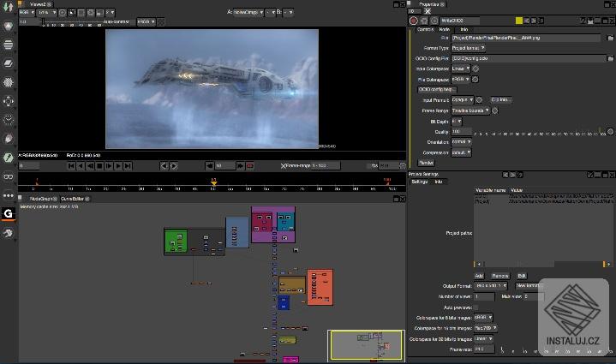The width and height of the screenshot is (616, 364).
Task: Click the GMIC 'G' icon in sidebar
Action: click(x=9, y=214)
